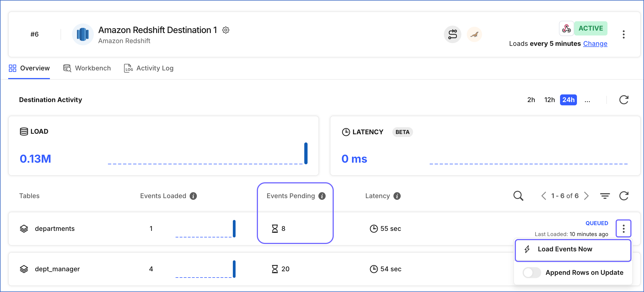The height and width of the screenshot is (292, 644).
Task: Click the webhook icon beside ACTIVE
Action: [x=566, y=28]
